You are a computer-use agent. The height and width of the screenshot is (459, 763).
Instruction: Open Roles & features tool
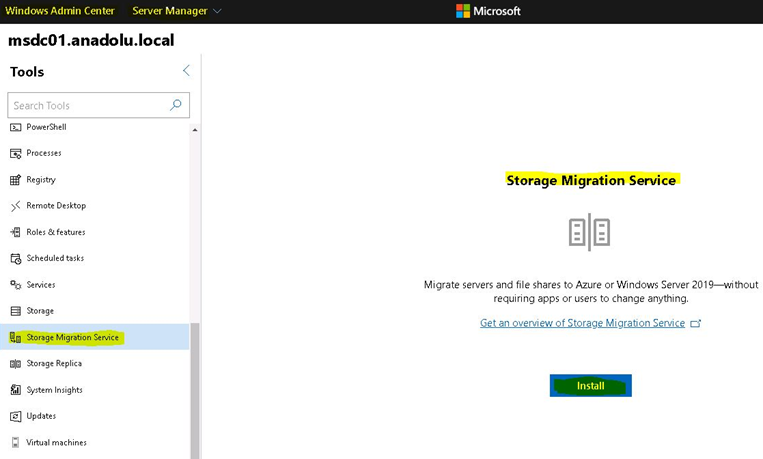56,232
